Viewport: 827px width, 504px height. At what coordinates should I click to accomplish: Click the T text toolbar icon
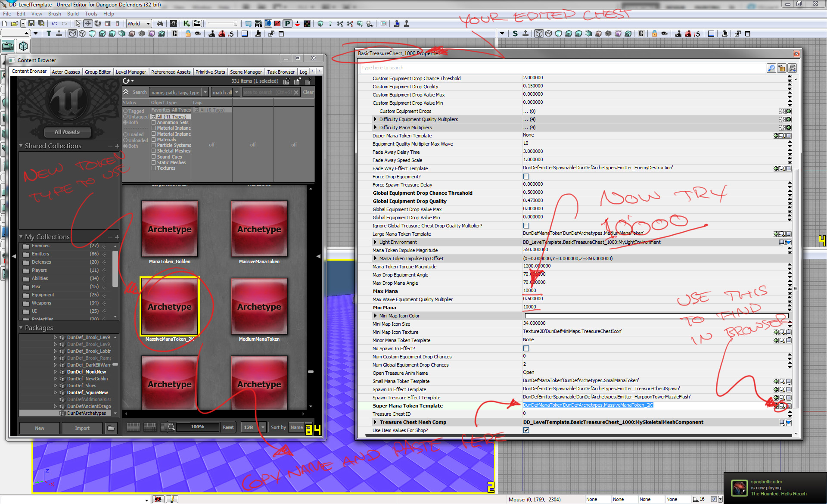(49, 34)
